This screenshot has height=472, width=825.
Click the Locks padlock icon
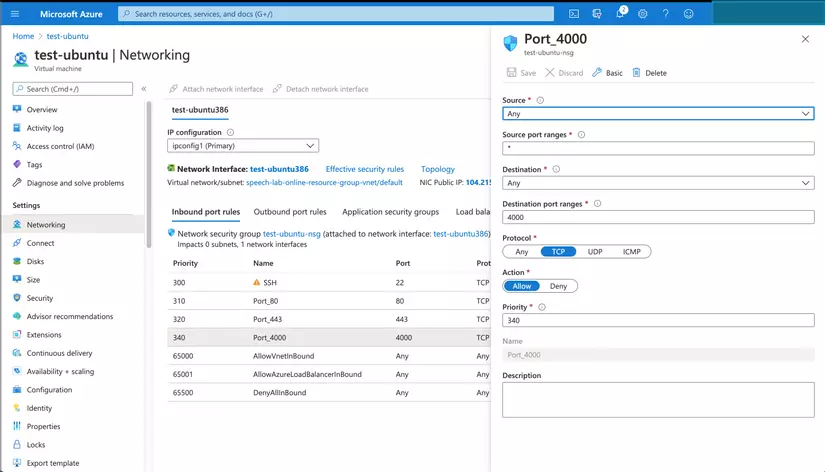(x=17, y=444)
